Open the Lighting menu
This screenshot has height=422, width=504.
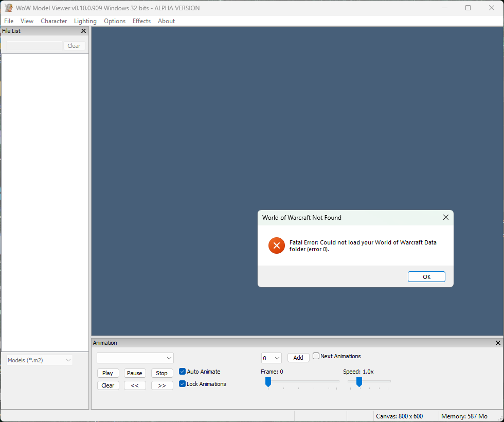click(x=85, y=21)
